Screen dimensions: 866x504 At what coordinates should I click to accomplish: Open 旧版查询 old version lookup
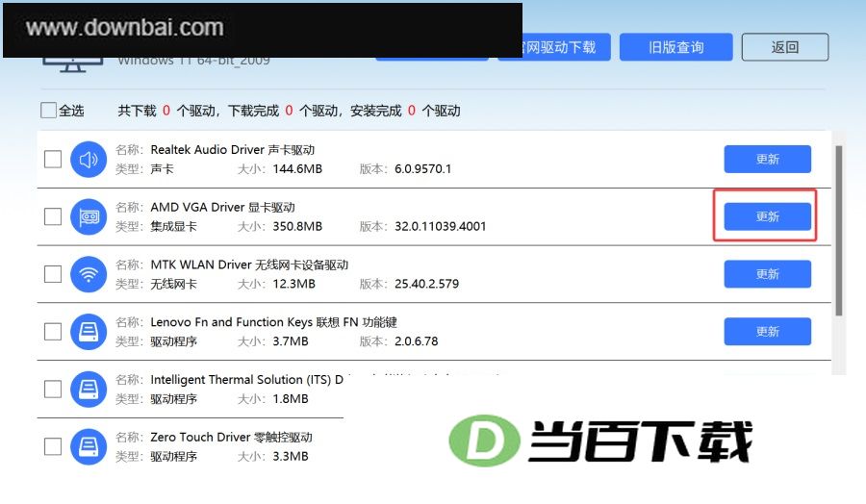click(x=676, y=47)
